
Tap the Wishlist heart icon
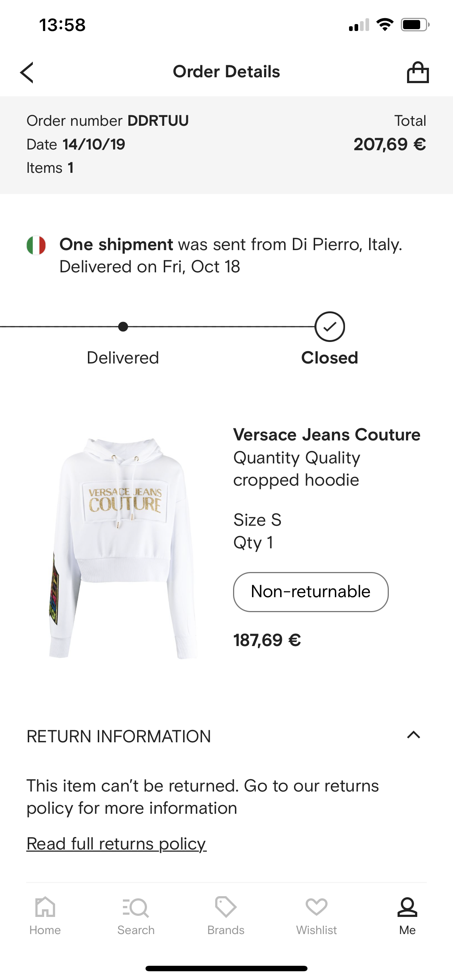point(316,907)
